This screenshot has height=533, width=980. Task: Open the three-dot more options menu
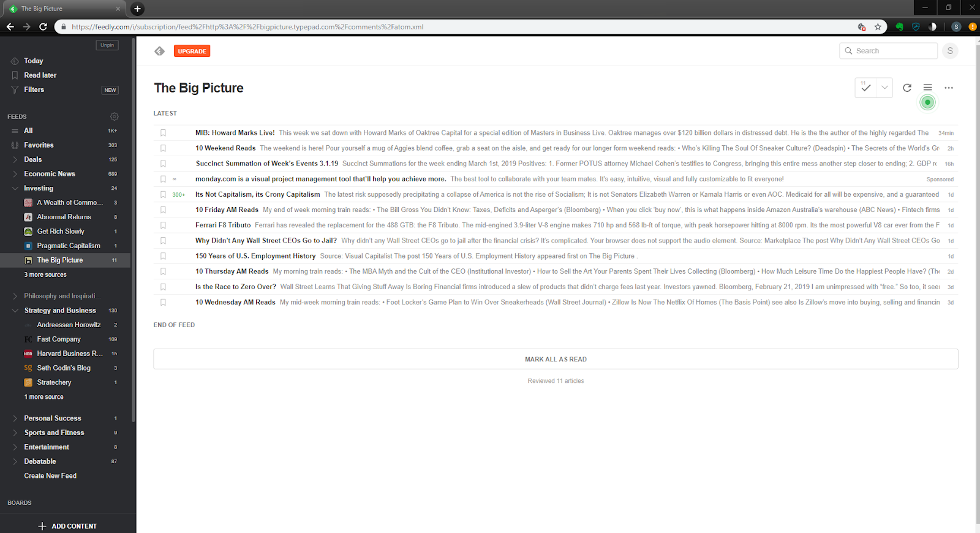(948, 88)
